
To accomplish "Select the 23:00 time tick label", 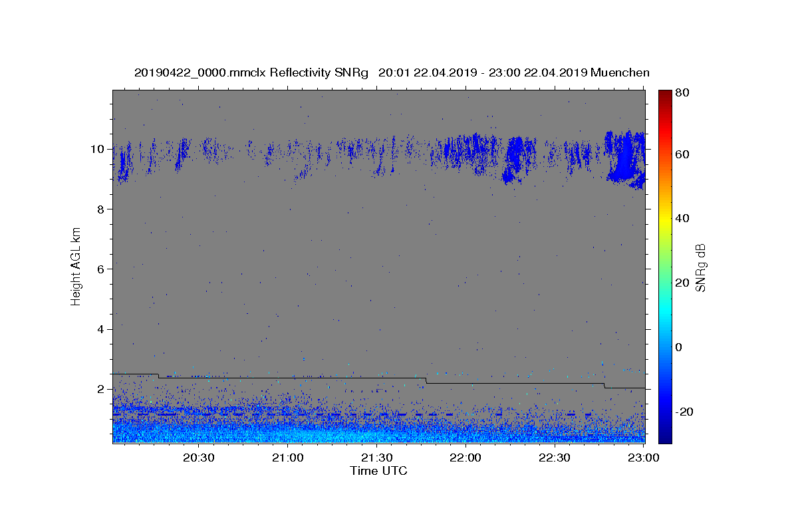I will 643,458.
